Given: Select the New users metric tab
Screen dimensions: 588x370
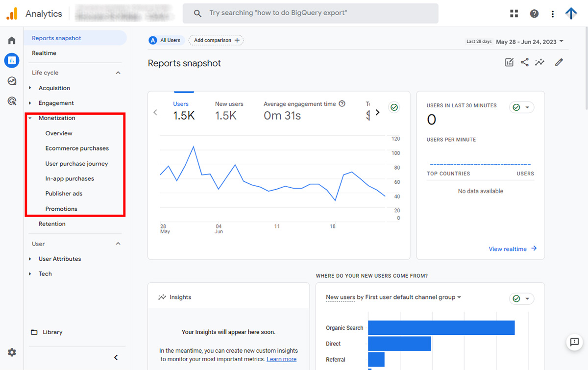Looking at the screenshot, I should 229,111.
